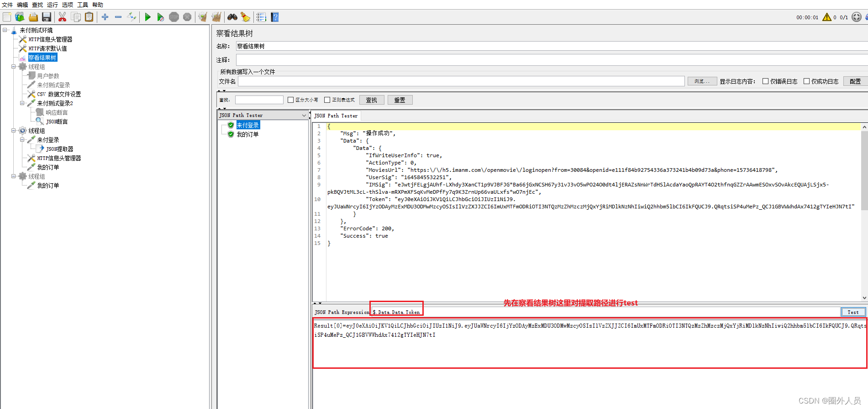
Task: Select 我的订单 result in results list
Action: 248,134
